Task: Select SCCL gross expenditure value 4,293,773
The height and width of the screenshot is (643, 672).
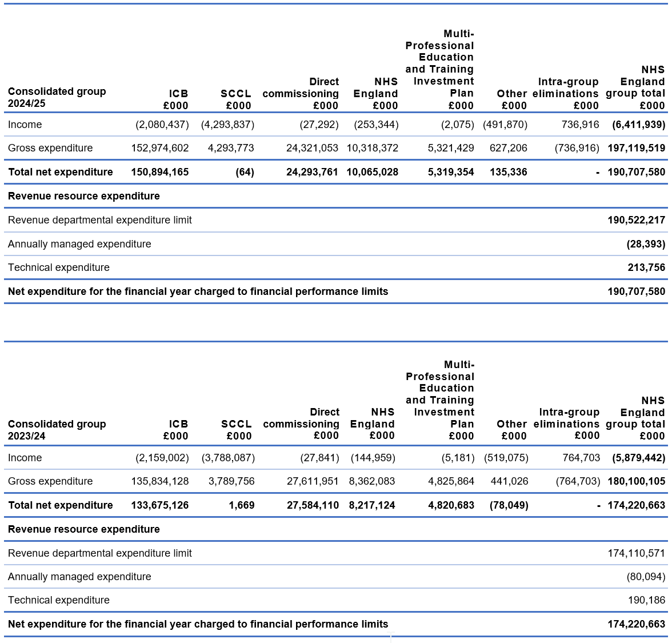Action: pyautogui.click(x=231, y=148)
